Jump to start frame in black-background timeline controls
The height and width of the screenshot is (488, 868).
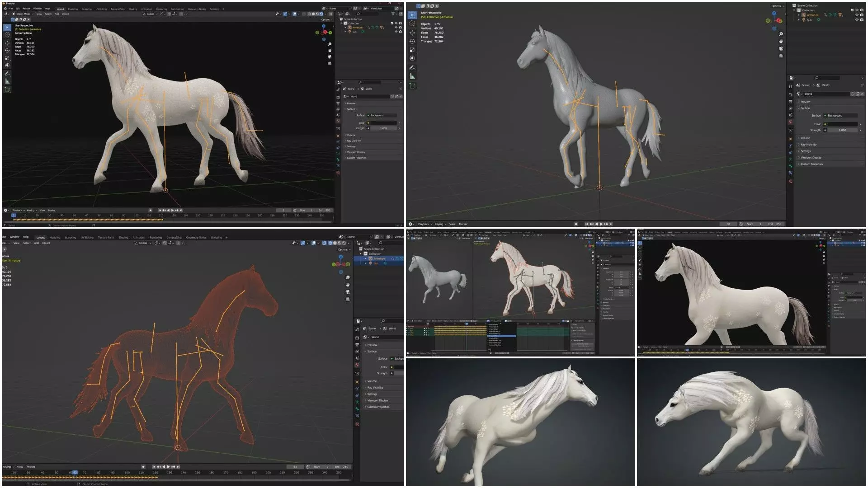[160, 210]
